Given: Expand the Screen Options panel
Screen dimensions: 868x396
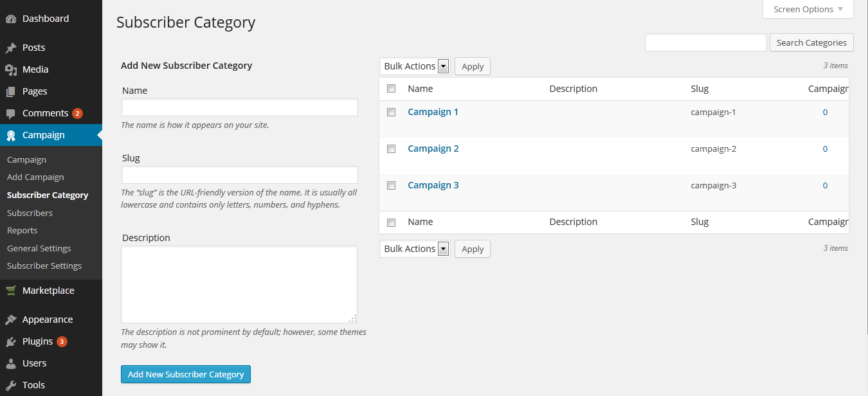Looking at the screenshot, I should (808, 9).
